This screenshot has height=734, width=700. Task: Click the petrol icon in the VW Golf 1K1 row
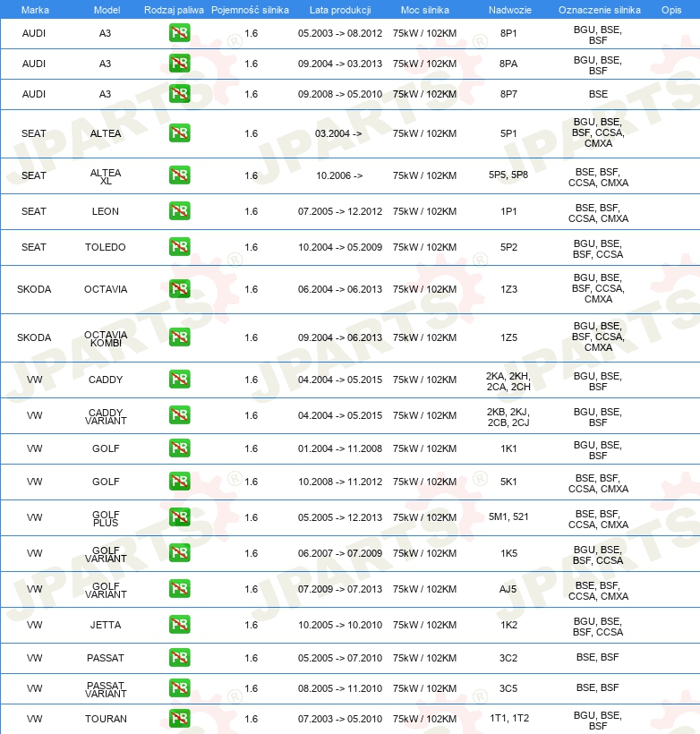click(179, 448)
